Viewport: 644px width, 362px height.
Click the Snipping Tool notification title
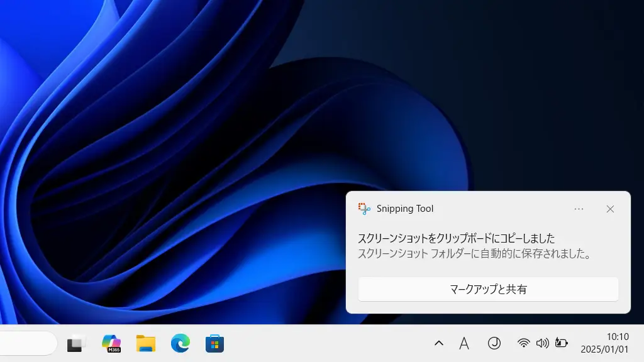[x=405, y=209]
